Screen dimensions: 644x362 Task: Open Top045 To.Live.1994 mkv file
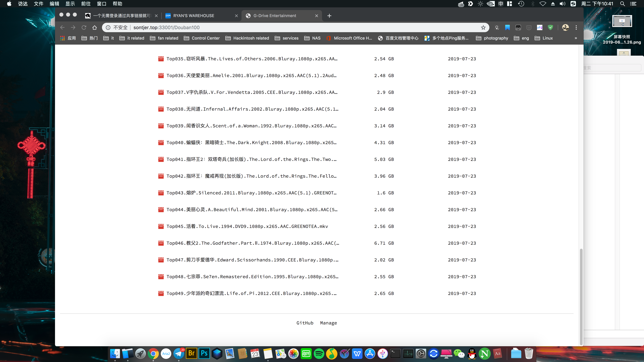pos(247,226)
